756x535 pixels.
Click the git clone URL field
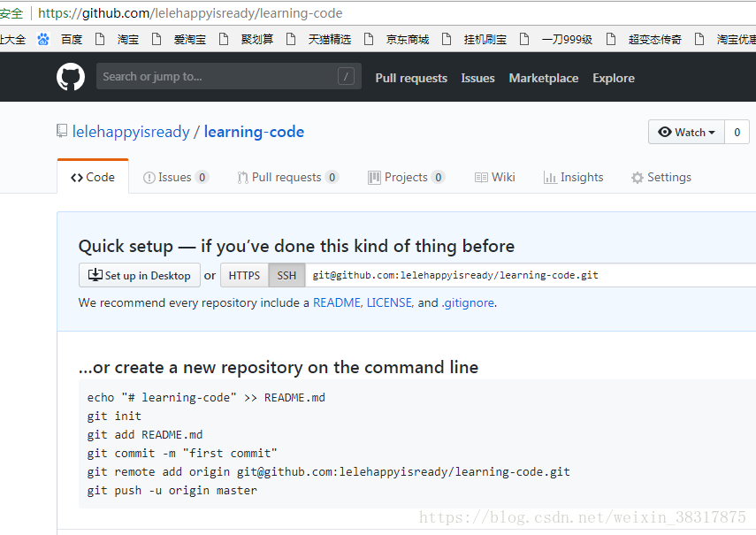tap(531, 275)
